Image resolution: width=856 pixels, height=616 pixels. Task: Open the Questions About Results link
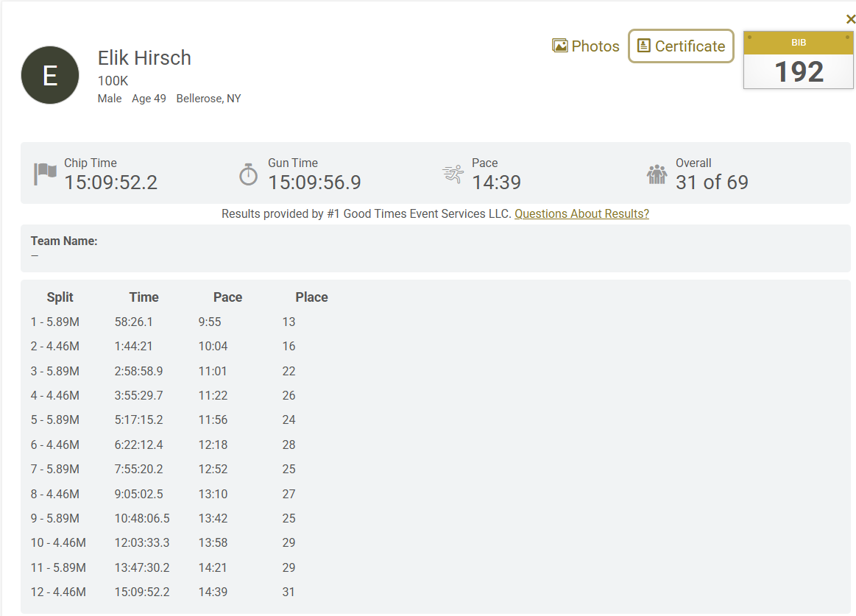click(581, 214)
